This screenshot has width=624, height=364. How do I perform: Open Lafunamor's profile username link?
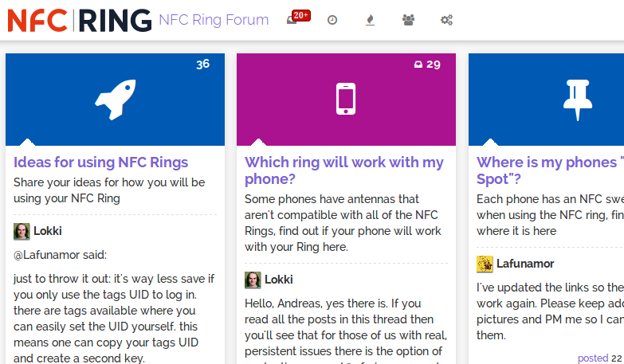point(525,264)
